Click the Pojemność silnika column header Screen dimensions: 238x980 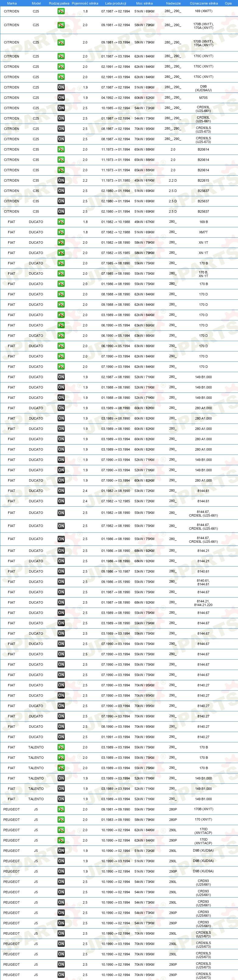coord(85,3)
